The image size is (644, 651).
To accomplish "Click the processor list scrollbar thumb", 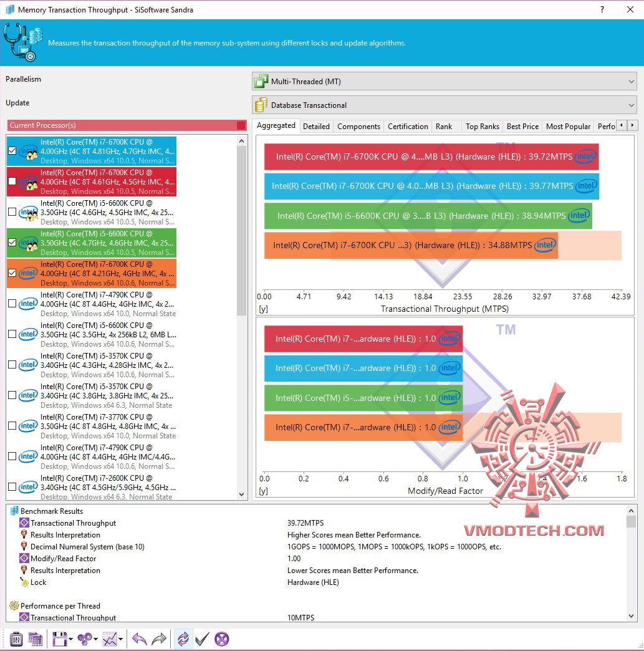I will coord(242,231).
